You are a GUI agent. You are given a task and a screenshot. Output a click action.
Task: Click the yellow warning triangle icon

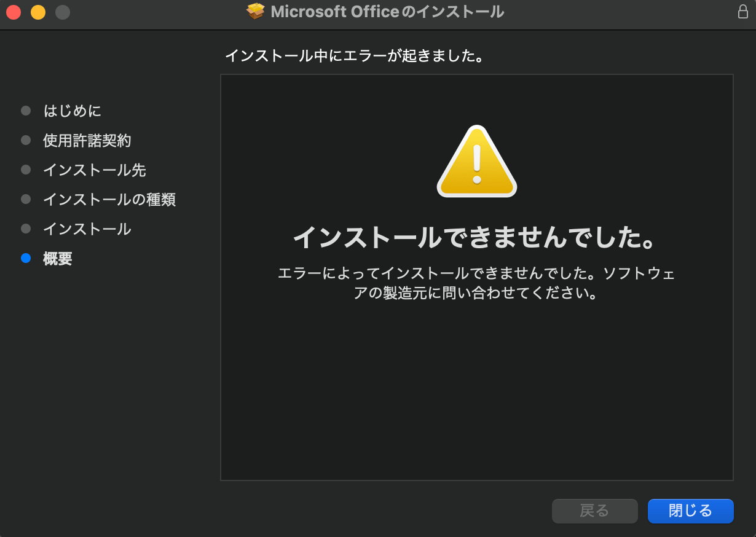477,161
